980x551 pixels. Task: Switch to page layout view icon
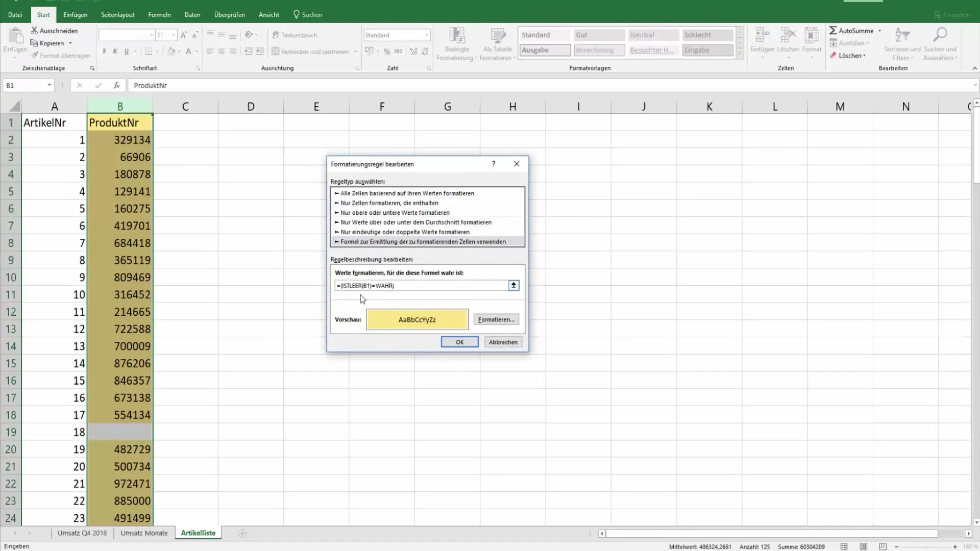(864, 546)
